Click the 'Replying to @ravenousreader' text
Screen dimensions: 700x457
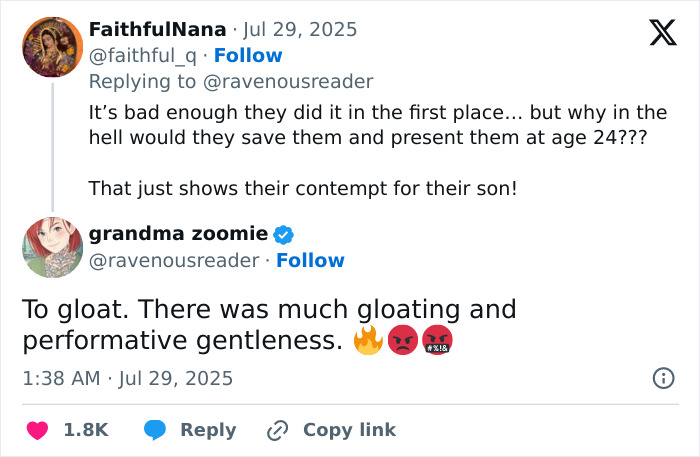coord(230,81)
